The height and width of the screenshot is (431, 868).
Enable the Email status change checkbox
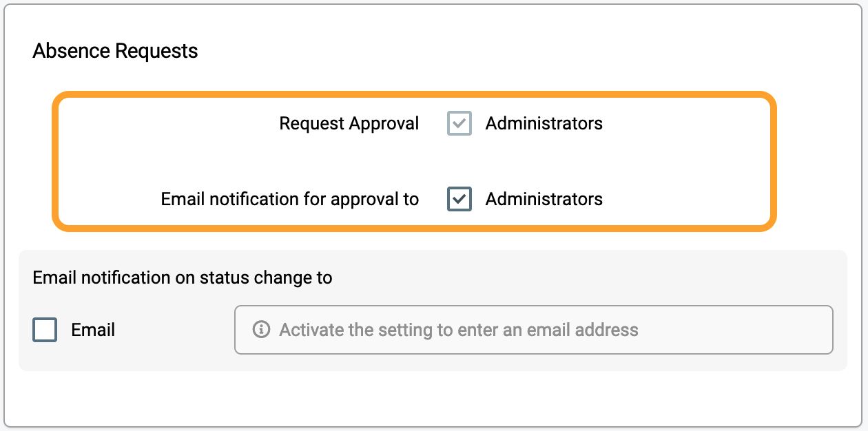tap(45, 330)
